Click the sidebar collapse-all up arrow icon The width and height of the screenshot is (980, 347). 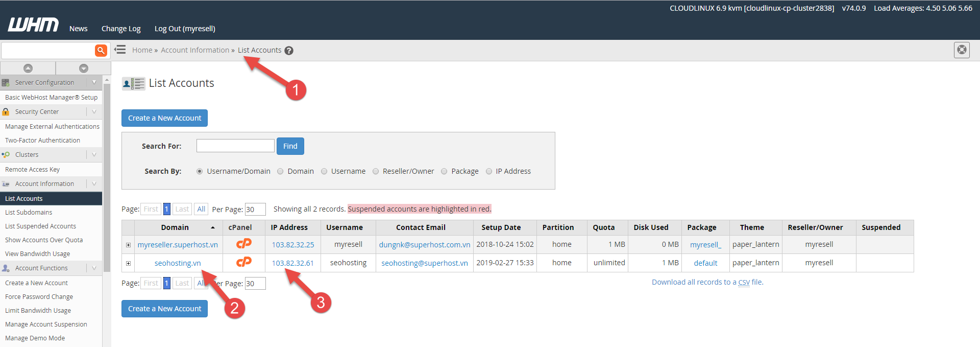pyautogui.click(x=28, y=68)
